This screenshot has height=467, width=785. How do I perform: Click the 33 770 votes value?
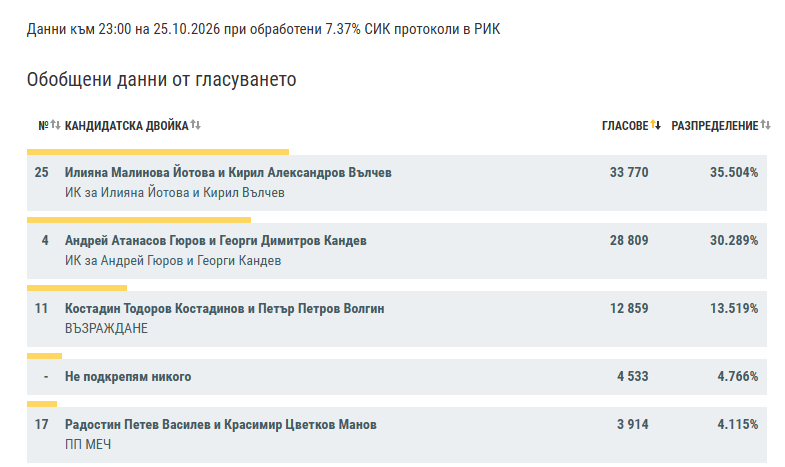coord(629,172)
